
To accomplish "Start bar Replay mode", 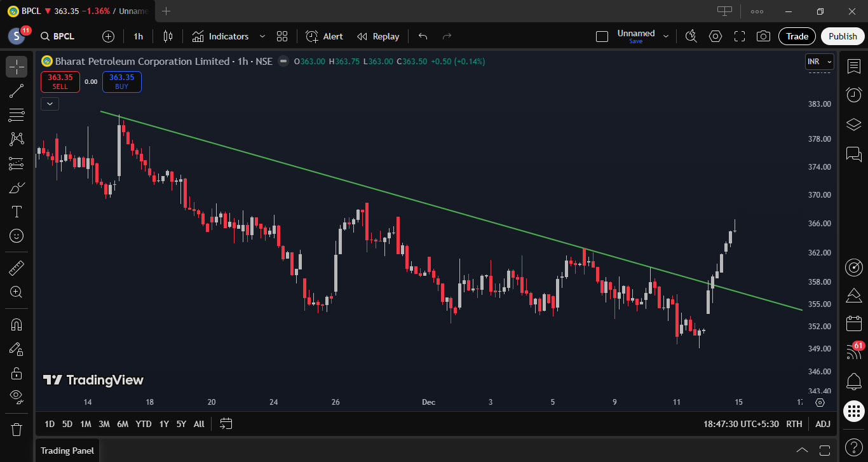I will pos(378,36).
